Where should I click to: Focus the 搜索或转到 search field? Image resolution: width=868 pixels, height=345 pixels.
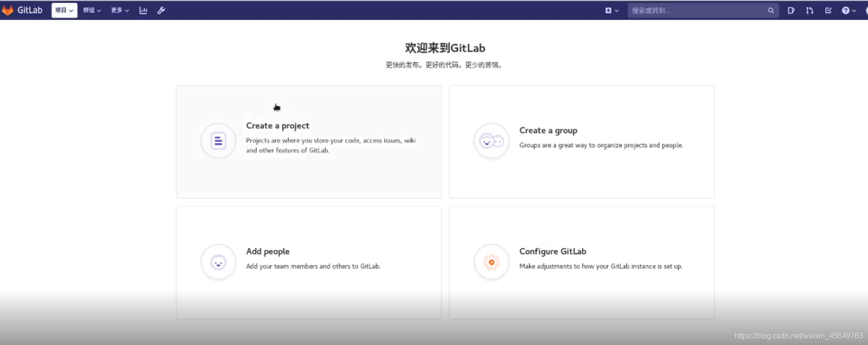703,10
